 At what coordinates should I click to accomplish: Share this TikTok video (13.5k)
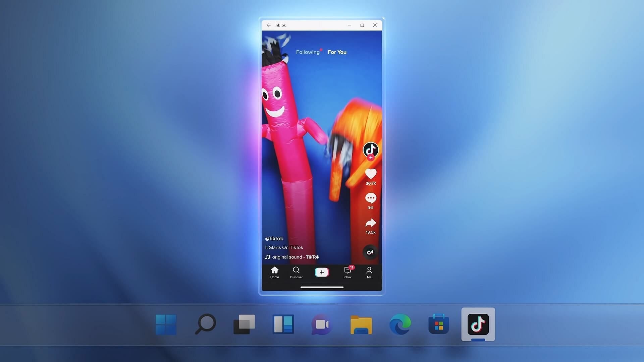(371, 223)
